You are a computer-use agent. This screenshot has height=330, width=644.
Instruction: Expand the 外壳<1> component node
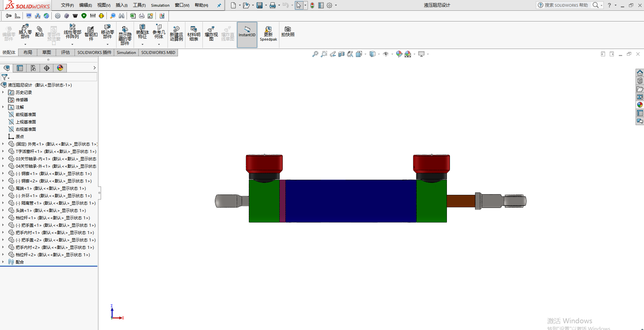point(3,144)
